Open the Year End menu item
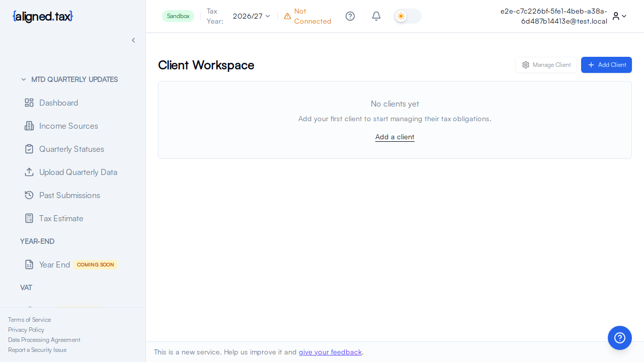The height and width of the screenshot is (362, 644). (x=53, y=264)
